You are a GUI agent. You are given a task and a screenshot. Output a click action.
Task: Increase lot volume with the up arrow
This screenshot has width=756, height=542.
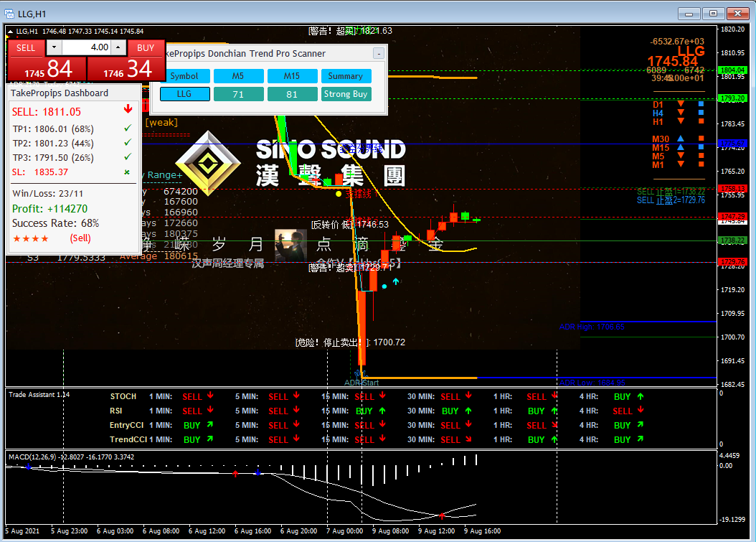[118, 47]
